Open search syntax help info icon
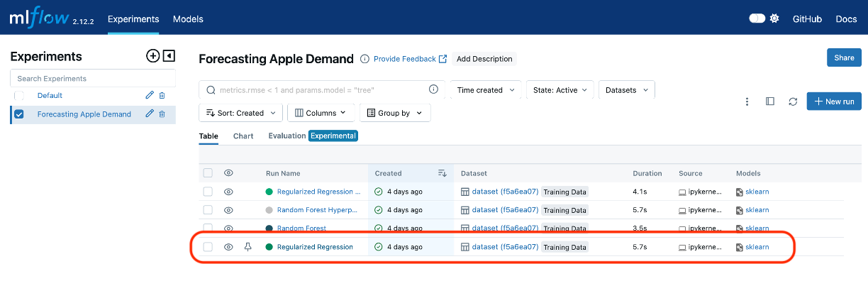The image size is (868, 281). click(x=433, y=89)
